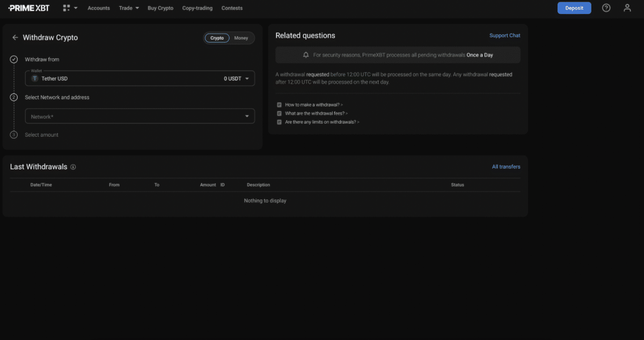Click the To column header
The image size is (644, 340).
(157, 185)
